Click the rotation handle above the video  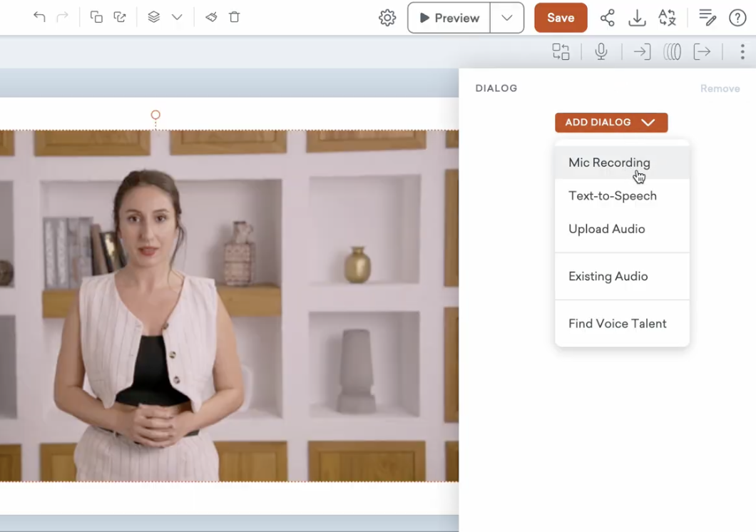(x=155, y=115)
